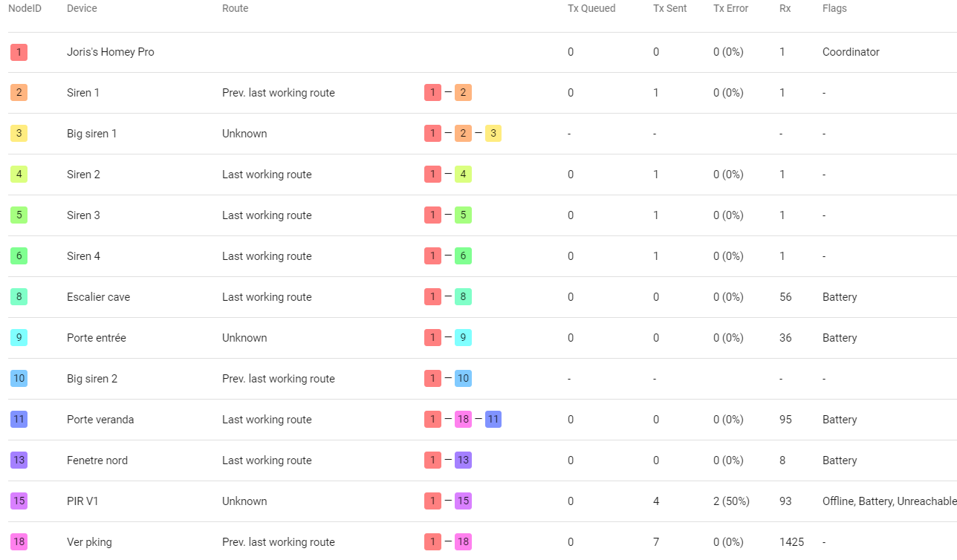The width and height of the screenshot is (957, 560).
Task: Select the pink node 18 hop in Porte veranda's route
Action: pyautogui.click(x=463, y=420)
